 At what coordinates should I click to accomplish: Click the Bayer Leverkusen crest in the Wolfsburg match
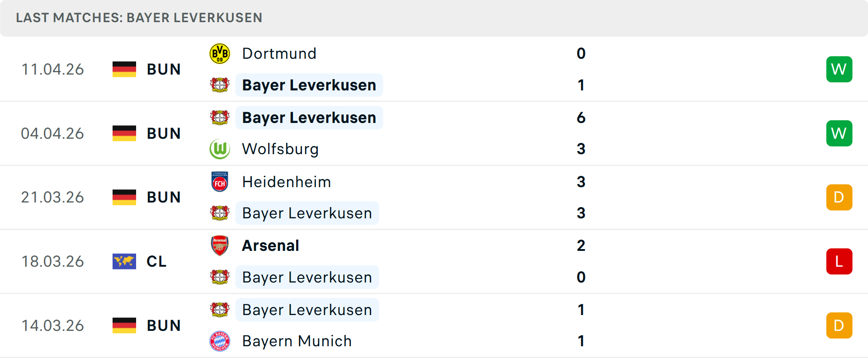tap(220, 117)
